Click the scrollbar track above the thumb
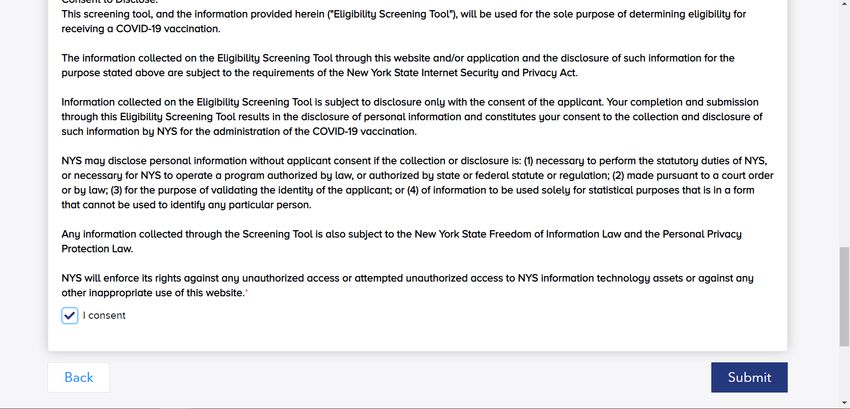The height and width of the screenshot is (409, 850). click(844, 122)
